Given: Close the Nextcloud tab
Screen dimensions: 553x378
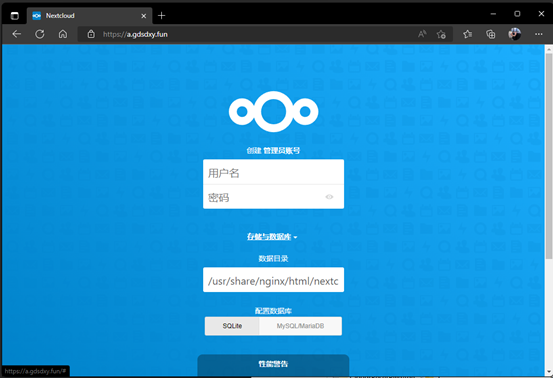Looking at the screenshot, I should point(144,16).
